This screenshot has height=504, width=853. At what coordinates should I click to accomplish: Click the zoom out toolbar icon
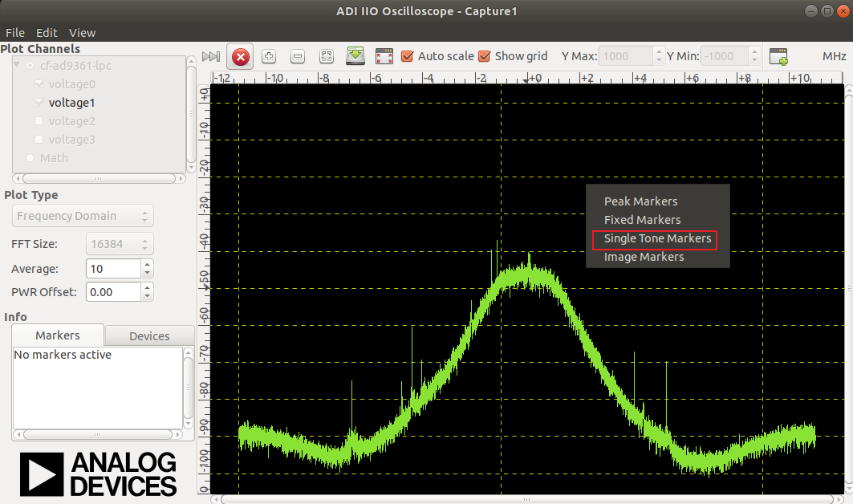298,56
